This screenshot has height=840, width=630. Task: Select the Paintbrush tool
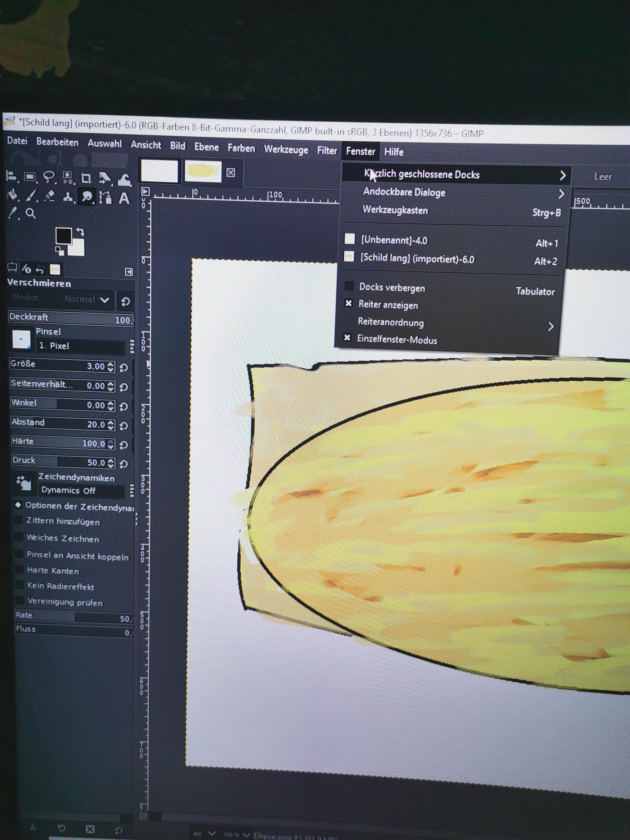pos(31,195)
